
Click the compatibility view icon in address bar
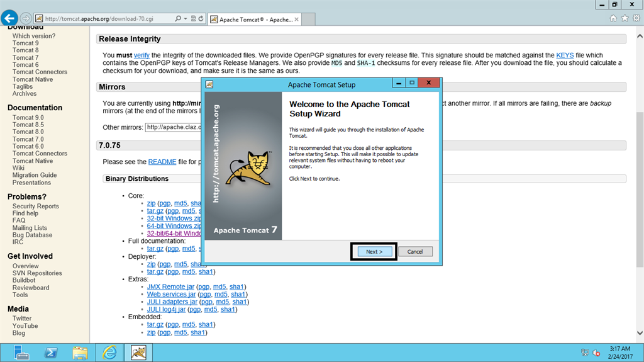pyautogui.click(x=194, y=18)
